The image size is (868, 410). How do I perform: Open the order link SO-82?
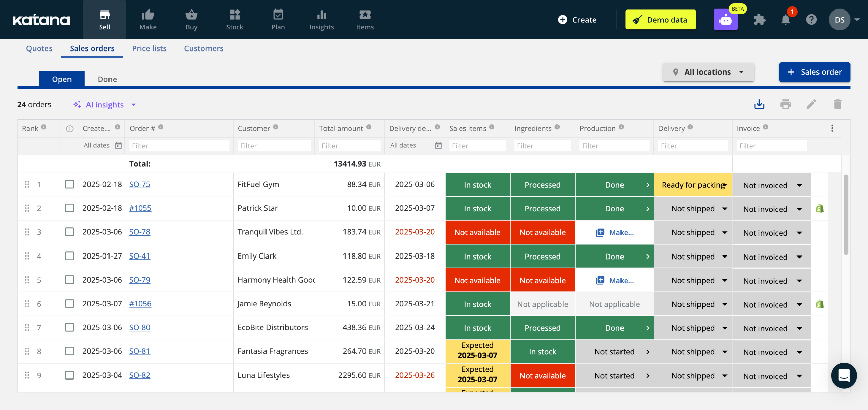tap(139, 375)
